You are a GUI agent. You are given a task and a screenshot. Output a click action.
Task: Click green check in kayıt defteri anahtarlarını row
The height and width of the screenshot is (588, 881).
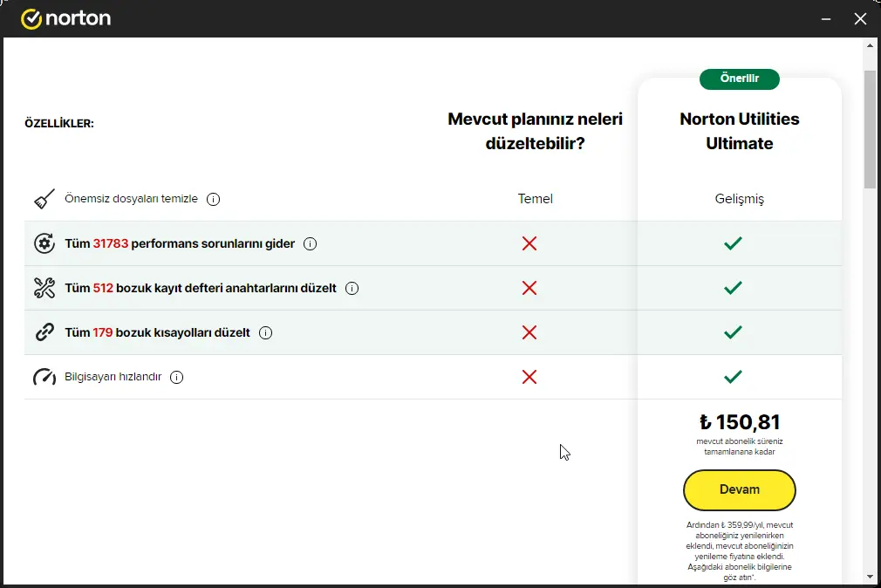click(733, 287)
